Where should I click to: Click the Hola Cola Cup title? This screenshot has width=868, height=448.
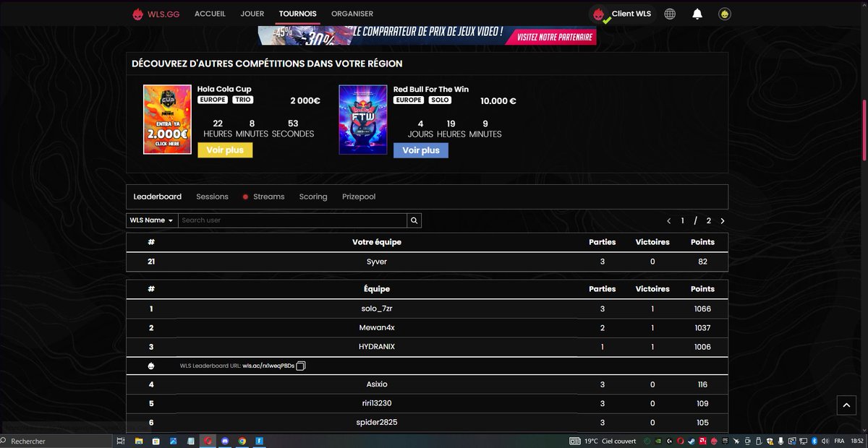point(224,89)
